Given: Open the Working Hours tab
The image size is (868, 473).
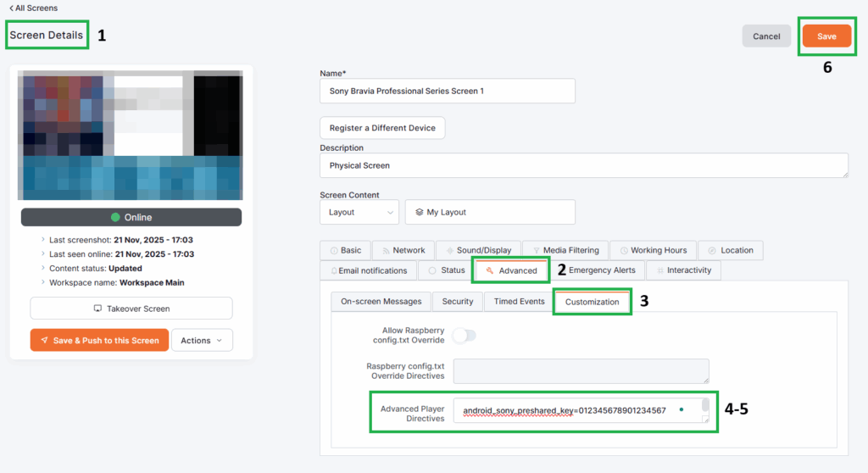Looking at the screenshot, I should [653, 250].
